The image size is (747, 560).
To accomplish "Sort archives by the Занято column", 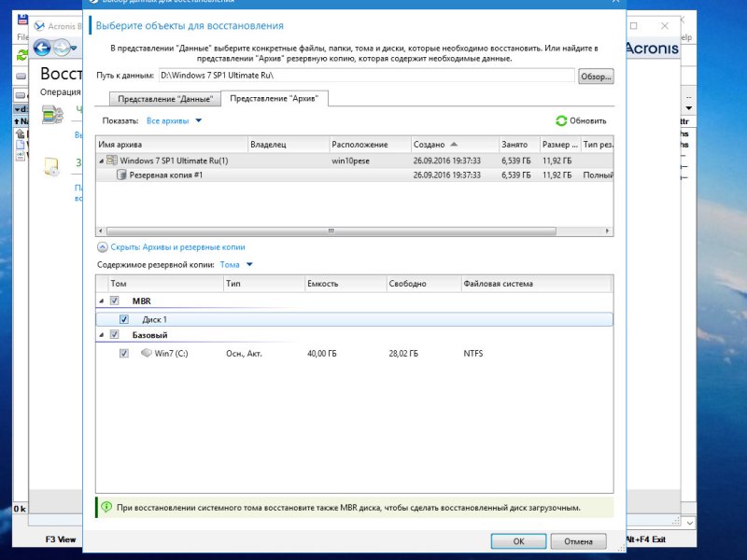I will [519, 145].
